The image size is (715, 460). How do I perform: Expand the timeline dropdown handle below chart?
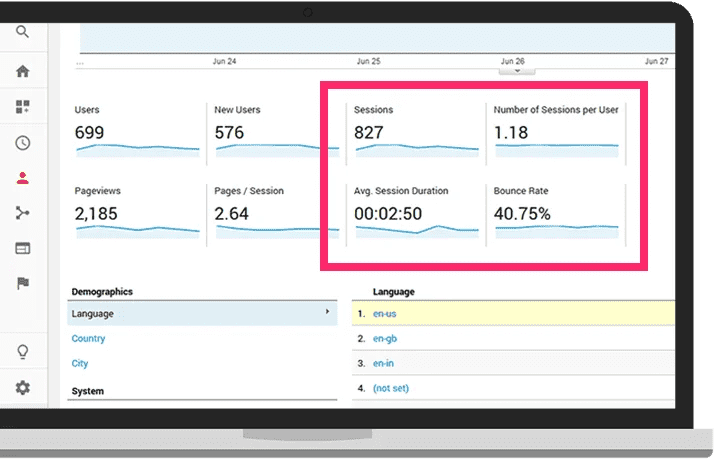[x=517, y=71]
